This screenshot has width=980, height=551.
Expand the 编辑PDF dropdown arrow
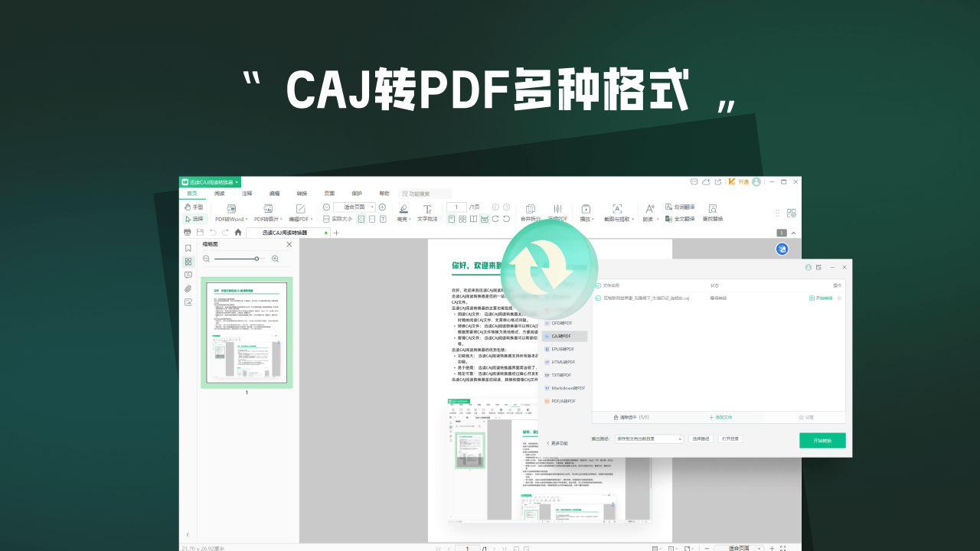312,220
